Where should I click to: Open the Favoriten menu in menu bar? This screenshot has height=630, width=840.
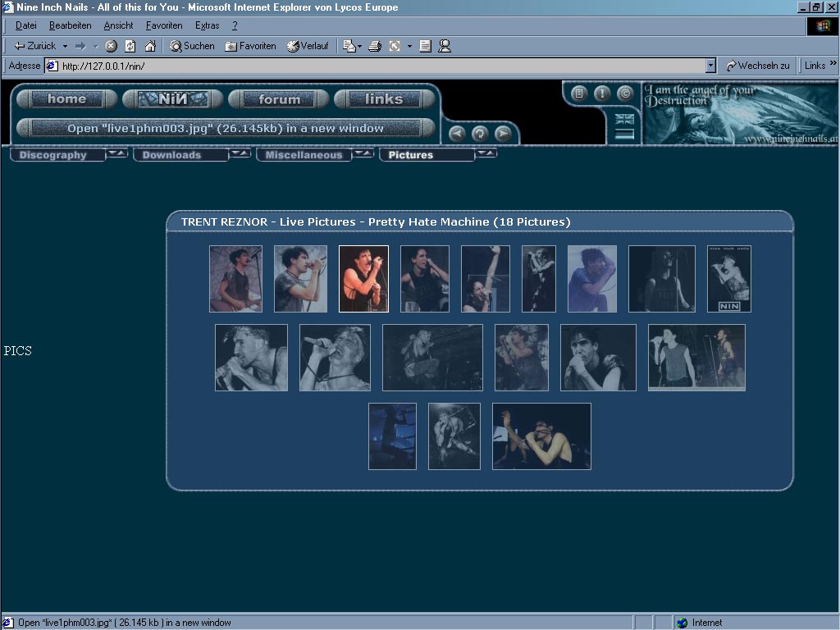[x=164, y=25]
